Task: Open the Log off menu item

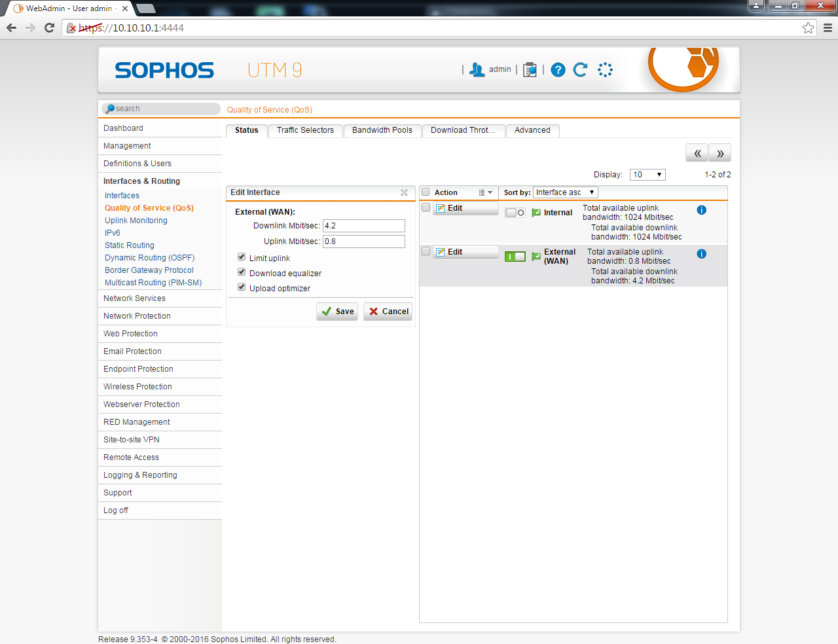Action: (160, 510)
